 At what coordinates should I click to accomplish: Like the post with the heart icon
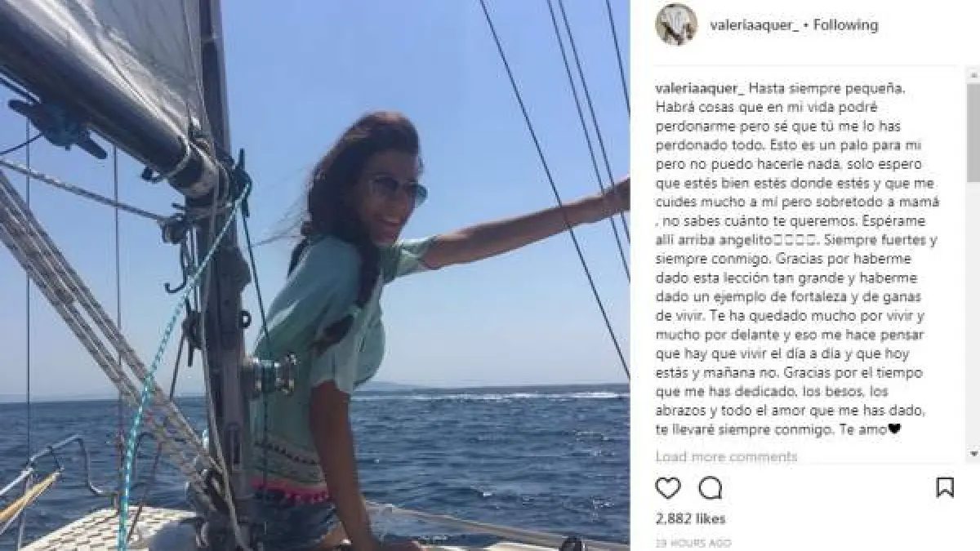pos(668,488)
